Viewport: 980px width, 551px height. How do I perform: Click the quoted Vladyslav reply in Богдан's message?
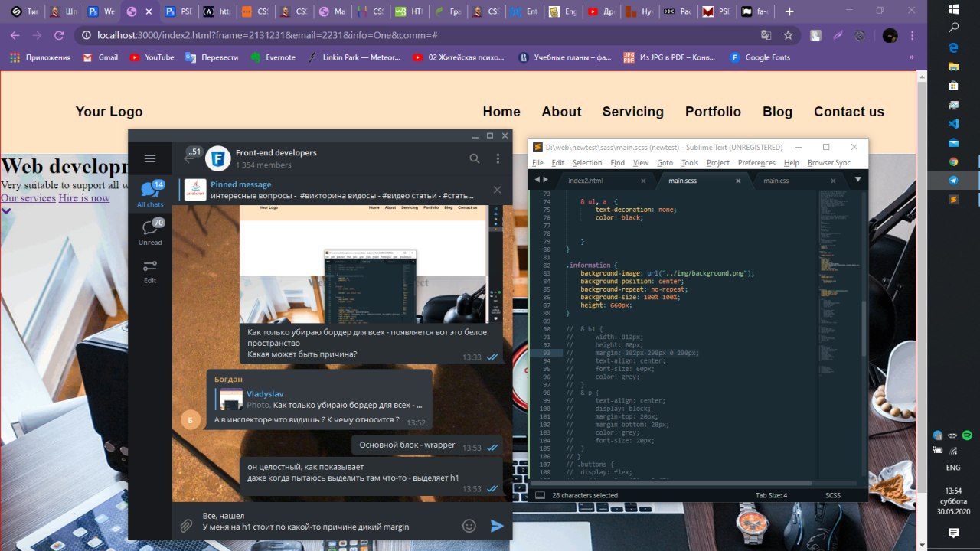[321, 399]
